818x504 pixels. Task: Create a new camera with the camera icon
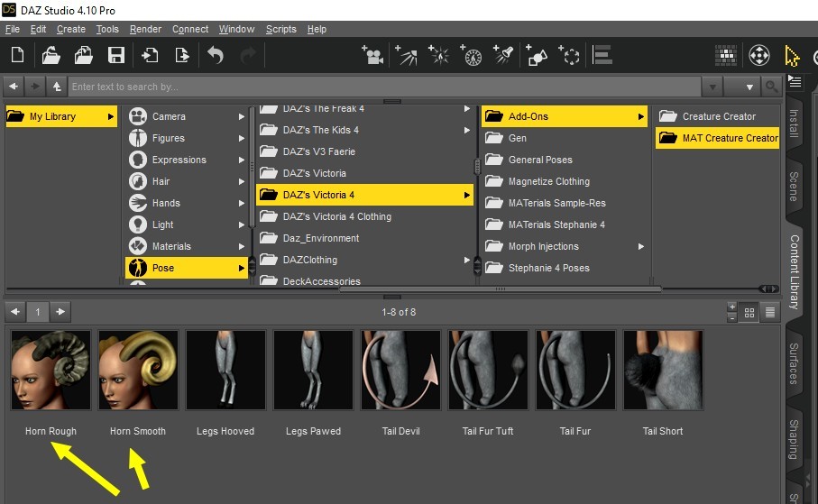(372, 55)
